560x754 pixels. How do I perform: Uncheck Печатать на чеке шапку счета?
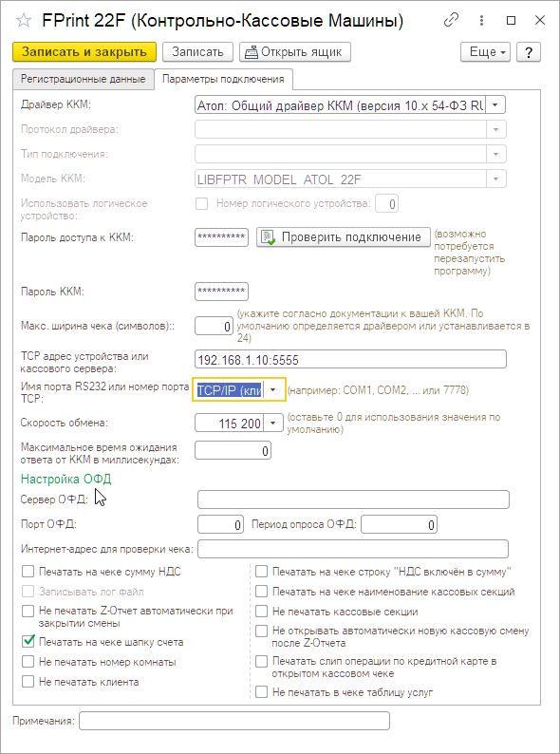[28, 642]
